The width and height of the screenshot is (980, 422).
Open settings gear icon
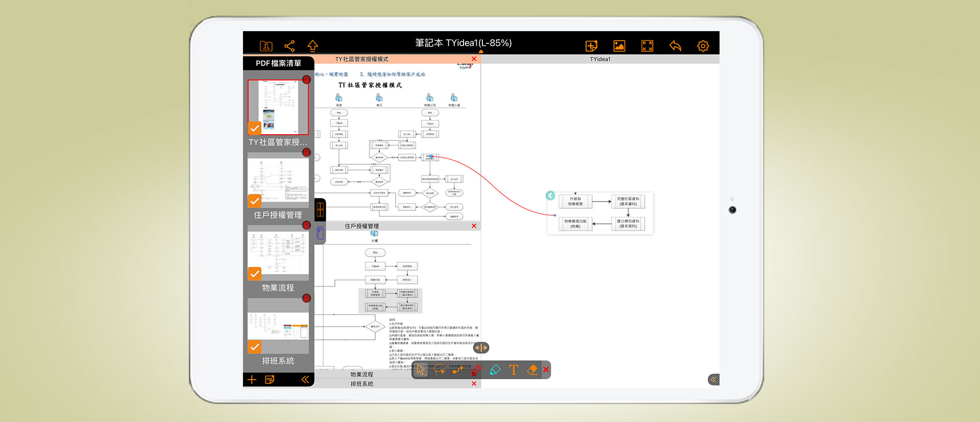pyautogui.click(x=703, y=46)
